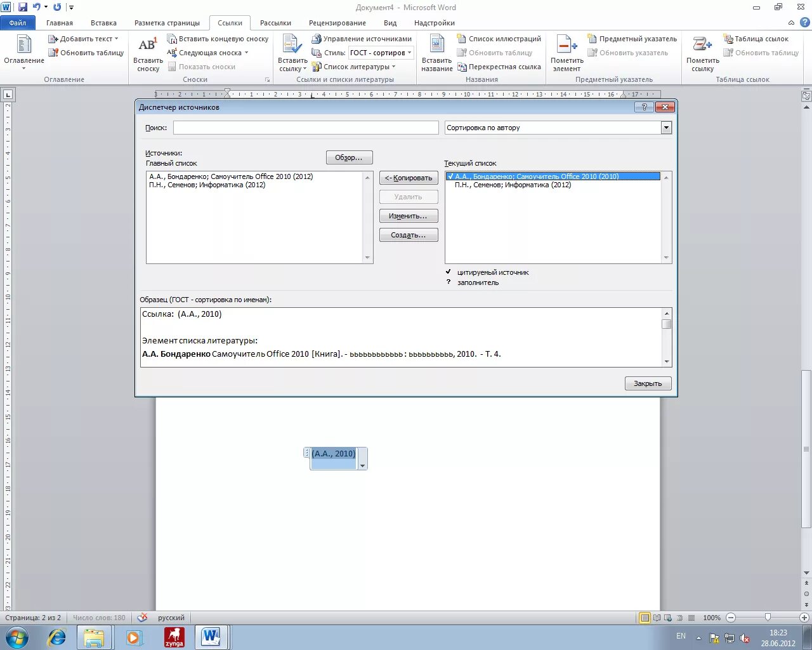Click Пометить элемент index button
The image size is (812, 650).
tap(567, 53)
